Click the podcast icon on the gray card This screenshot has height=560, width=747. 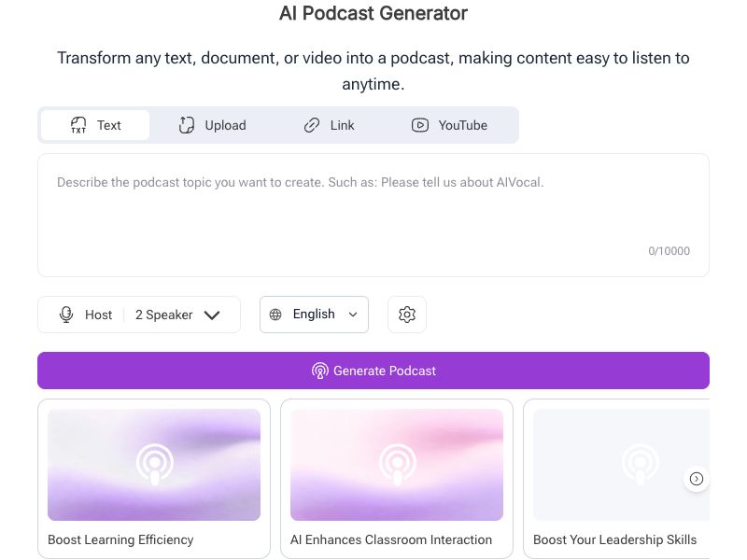pyautogui.click(x=639, y=464)
